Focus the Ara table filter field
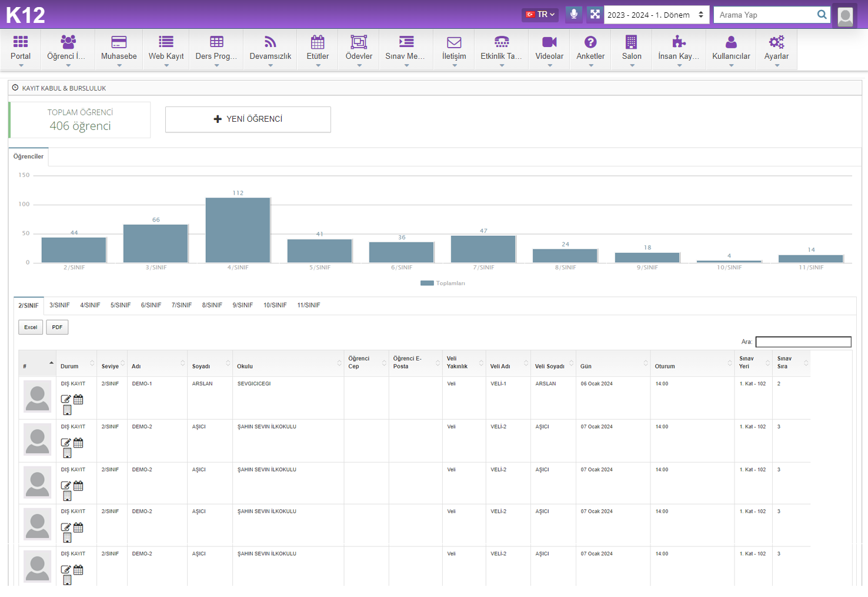The image size is (868, 597). point(803,342)
